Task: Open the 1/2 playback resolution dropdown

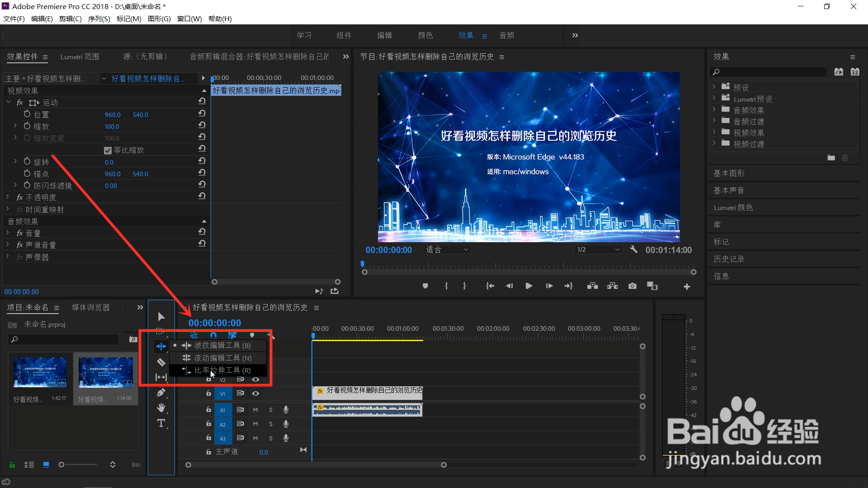Action: (598, 249)
